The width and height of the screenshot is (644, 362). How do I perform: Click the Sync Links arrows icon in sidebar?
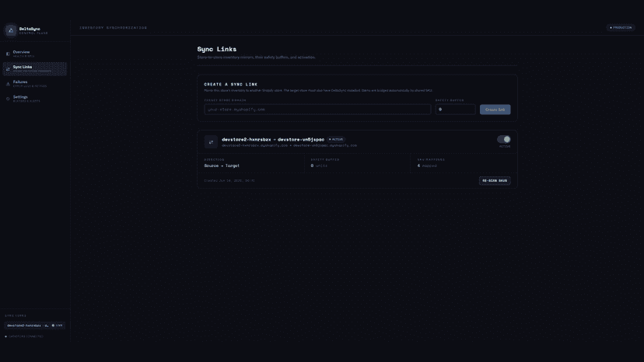click(x=8, y=69)
